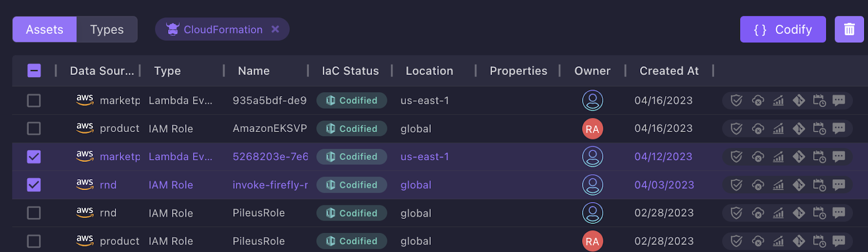This screenshot has width=868, height=252.
Task: Click the git icon in the invoke-firefly-r row
Action: (799, 185)
